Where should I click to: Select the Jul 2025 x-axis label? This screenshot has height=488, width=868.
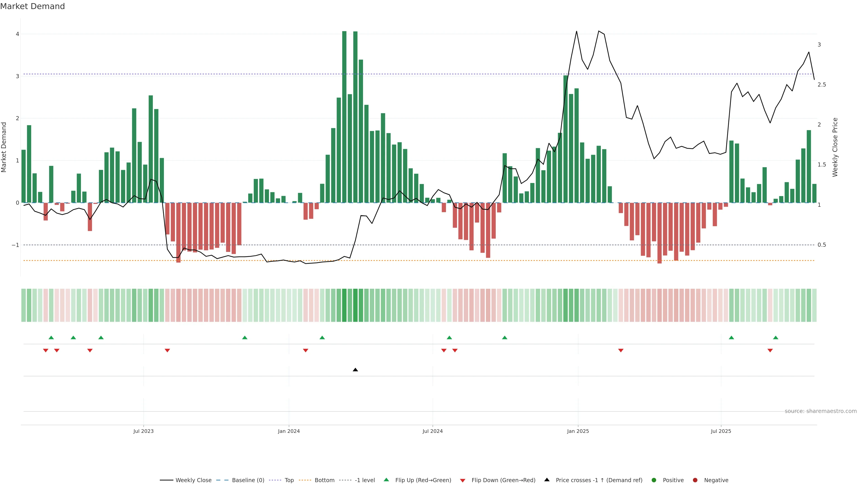click(721, 431)
